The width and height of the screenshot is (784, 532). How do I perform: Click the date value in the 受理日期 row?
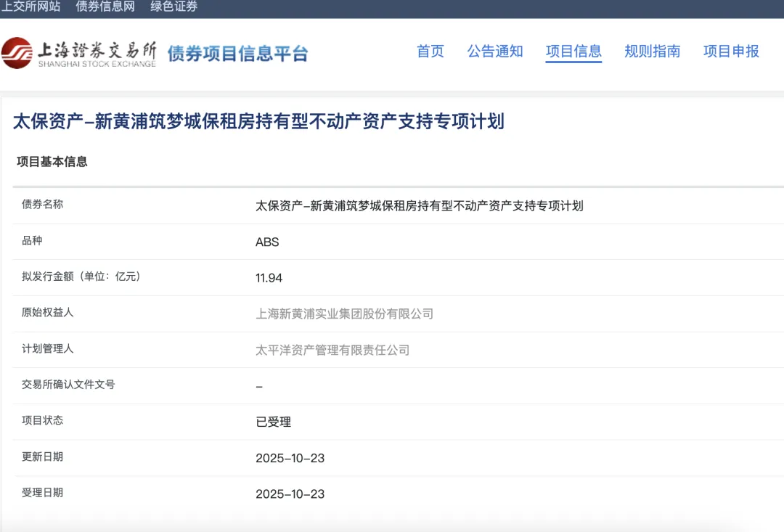pos(290,494)
